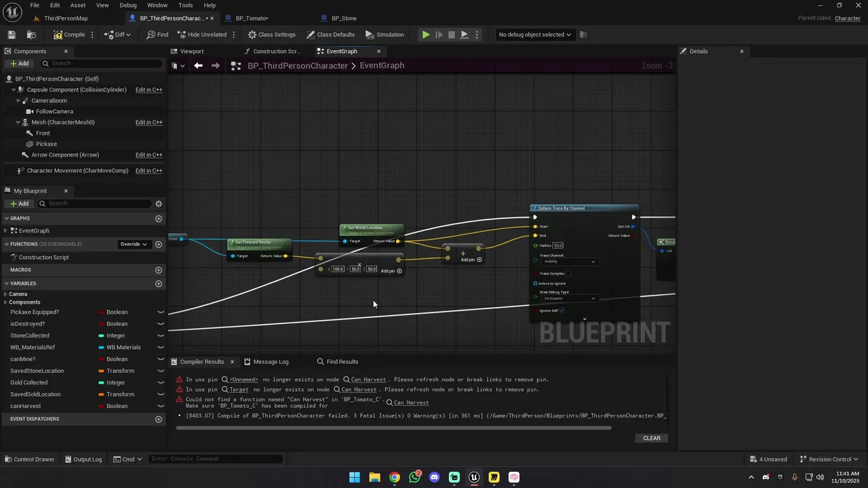868x488 pixels.
Task: Expand Components variable category
Action: [5, 302]
